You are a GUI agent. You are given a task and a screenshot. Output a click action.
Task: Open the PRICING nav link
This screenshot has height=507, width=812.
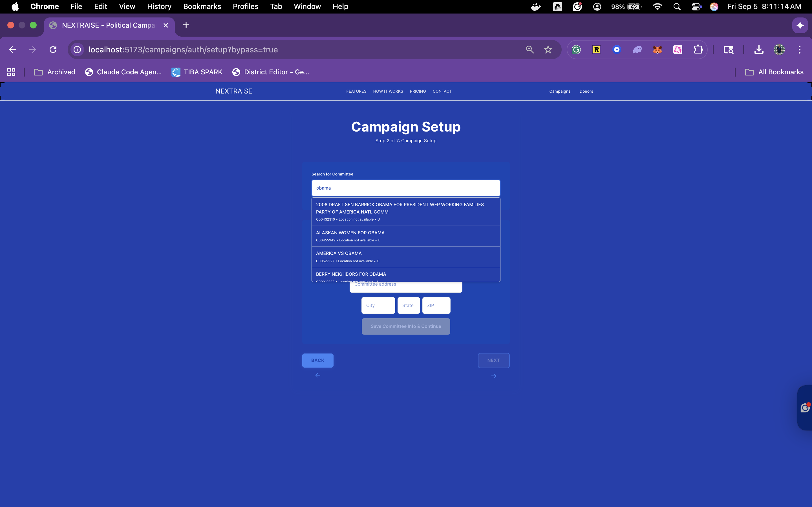(x=417, y=91)
